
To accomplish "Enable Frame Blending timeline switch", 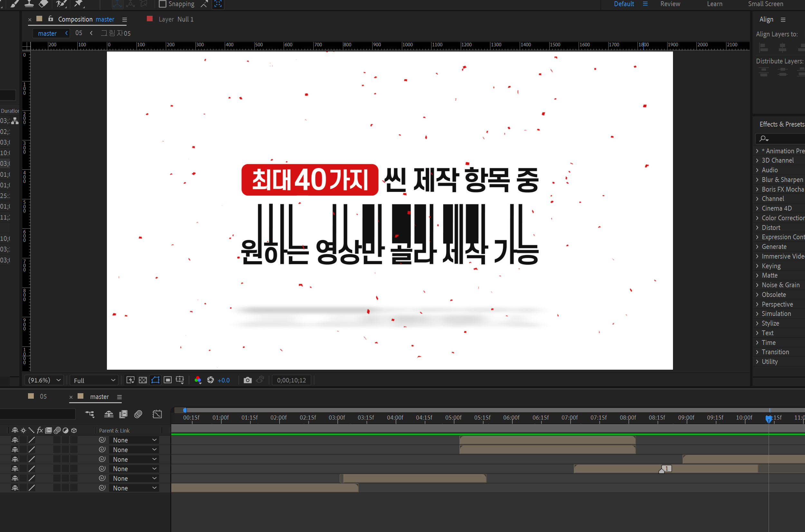I will pos(123,414).
